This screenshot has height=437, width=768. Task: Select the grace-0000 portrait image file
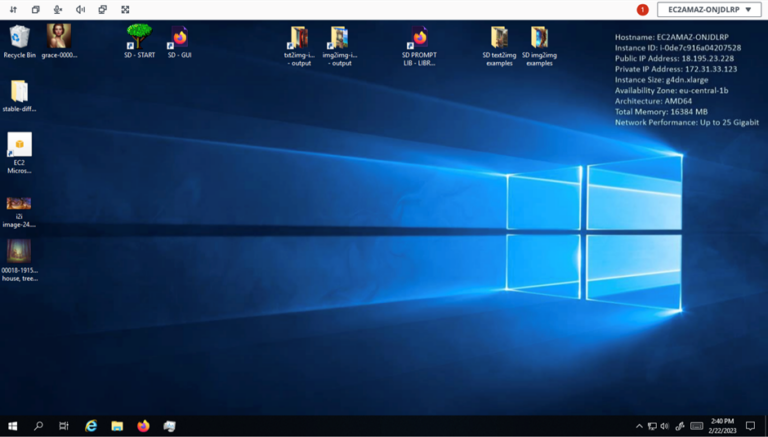click(x=59, y=37)
